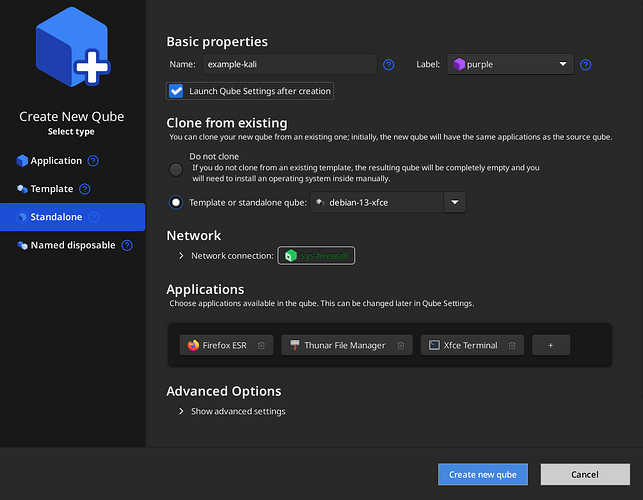Open the Label color dropdown

click(510, 64)
